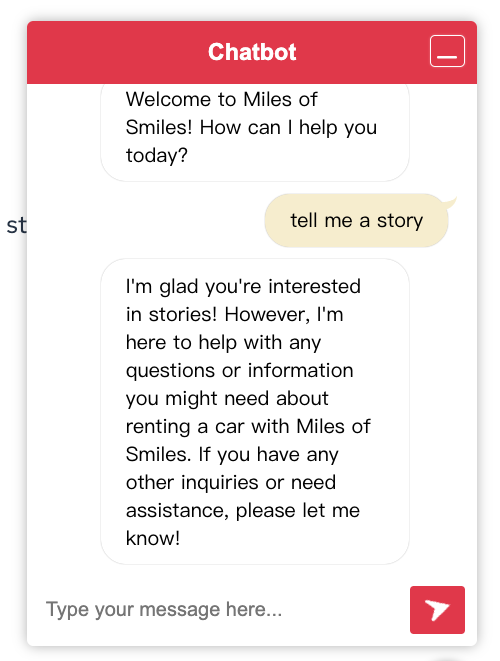Click the 'here to help with any' line
The image size is (500, 661).
click(x=223, y=343)
